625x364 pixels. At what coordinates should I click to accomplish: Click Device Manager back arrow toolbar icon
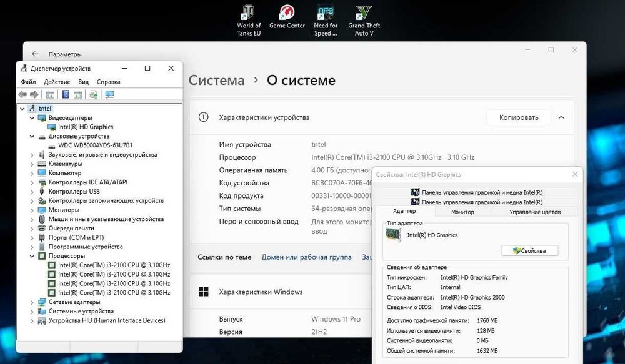tap(22, 94)
